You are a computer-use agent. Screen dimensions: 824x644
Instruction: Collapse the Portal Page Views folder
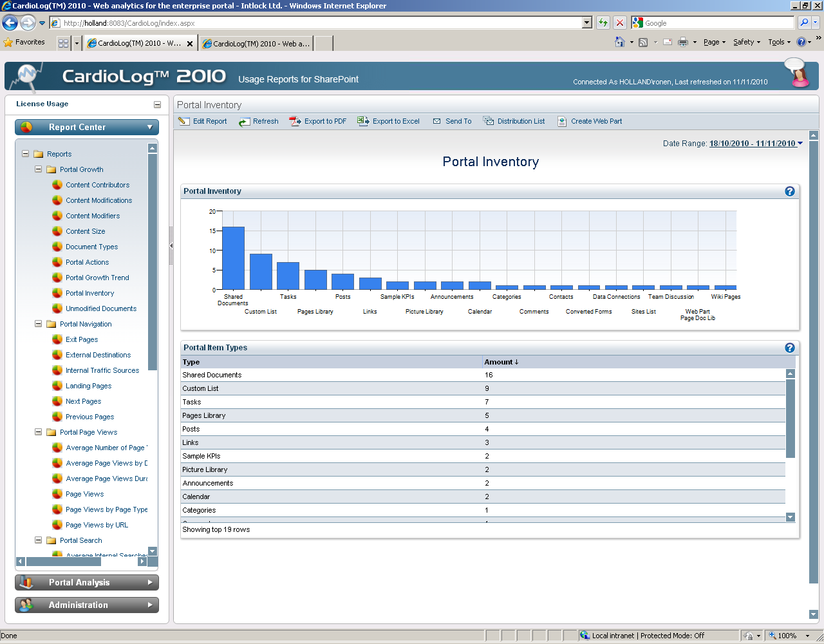(x=38, y=432)
